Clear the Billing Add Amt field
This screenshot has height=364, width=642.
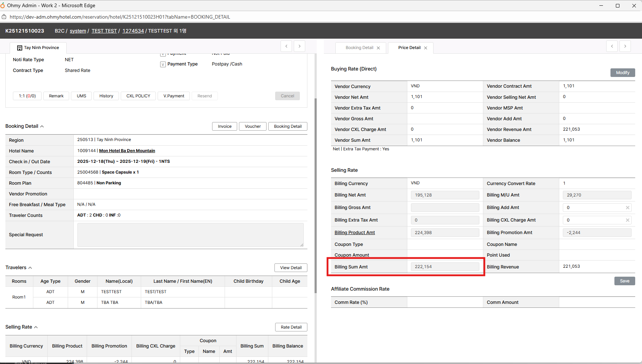tap(628, 208)
